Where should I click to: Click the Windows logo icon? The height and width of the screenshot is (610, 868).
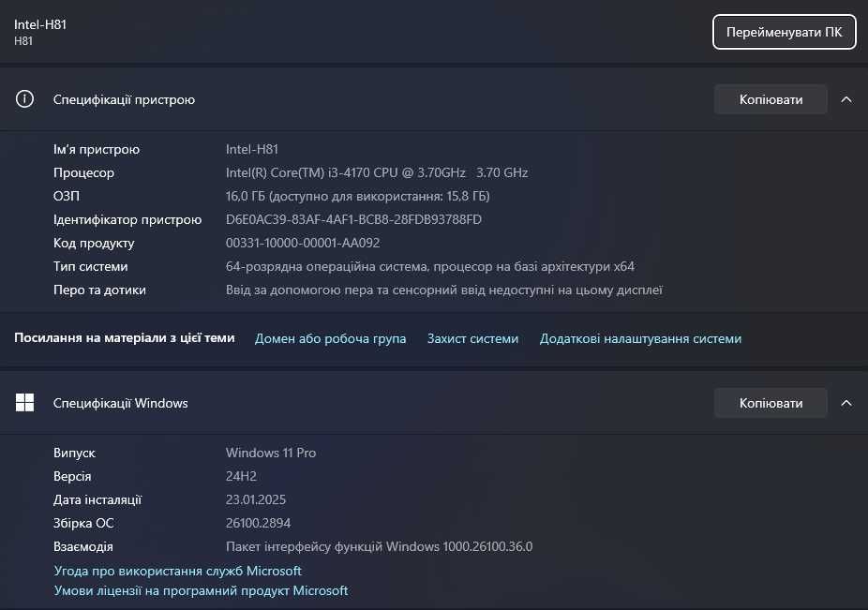(x=24, y=402)
